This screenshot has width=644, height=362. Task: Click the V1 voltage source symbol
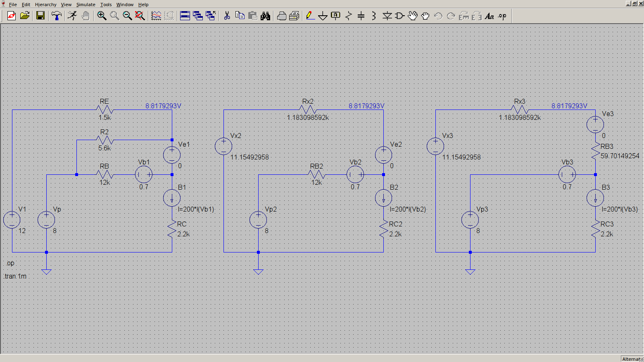point(12,220)
